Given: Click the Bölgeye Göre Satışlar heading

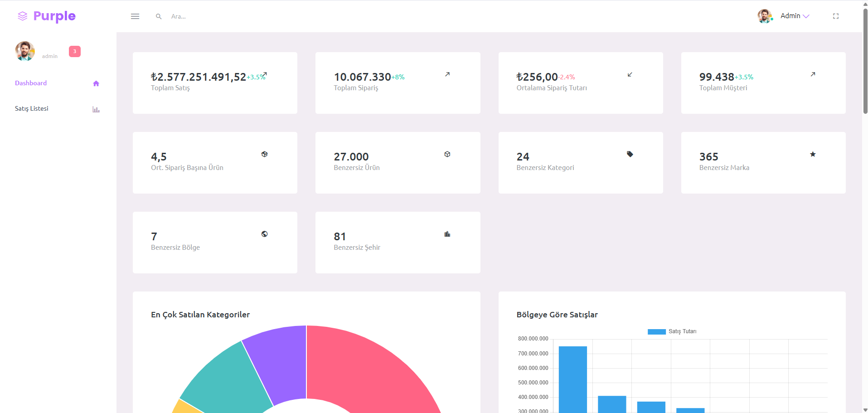Looking at the screenshot, I should tap(557, 315).
